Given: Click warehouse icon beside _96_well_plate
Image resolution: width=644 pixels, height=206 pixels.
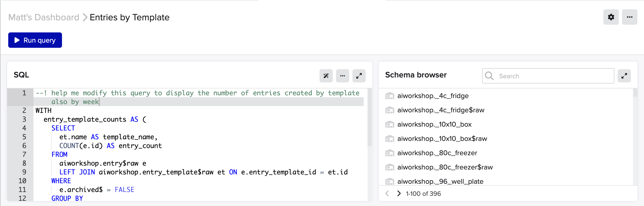Looking at the screenshot, I should coord(389,182).
